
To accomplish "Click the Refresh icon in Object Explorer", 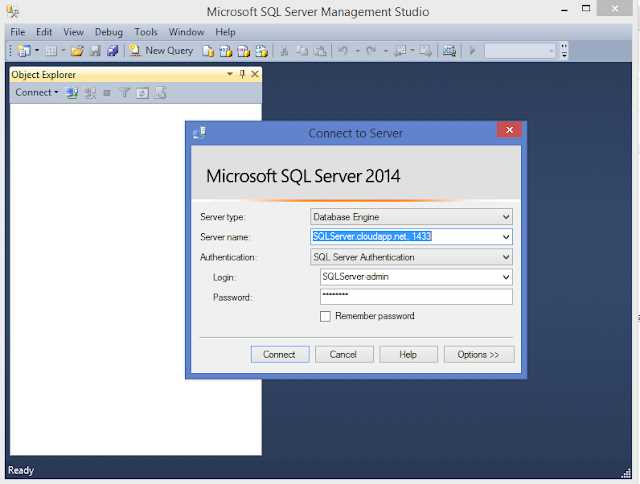I will point(142,93).
